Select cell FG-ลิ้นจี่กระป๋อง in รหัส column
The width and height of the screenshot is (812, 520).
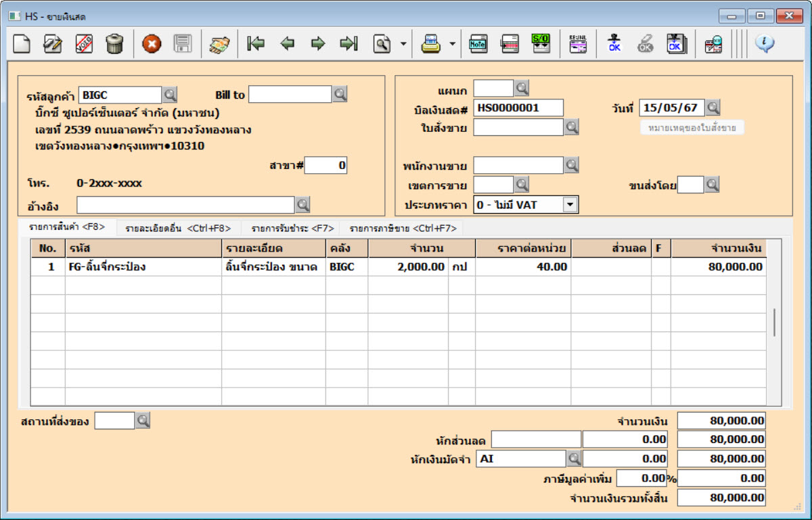(143, 267)
